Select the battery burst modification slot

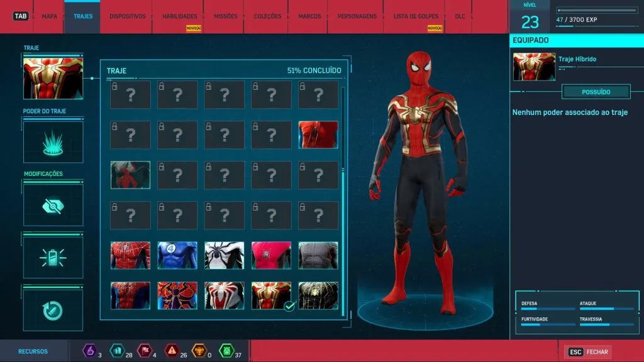(53, 258)
